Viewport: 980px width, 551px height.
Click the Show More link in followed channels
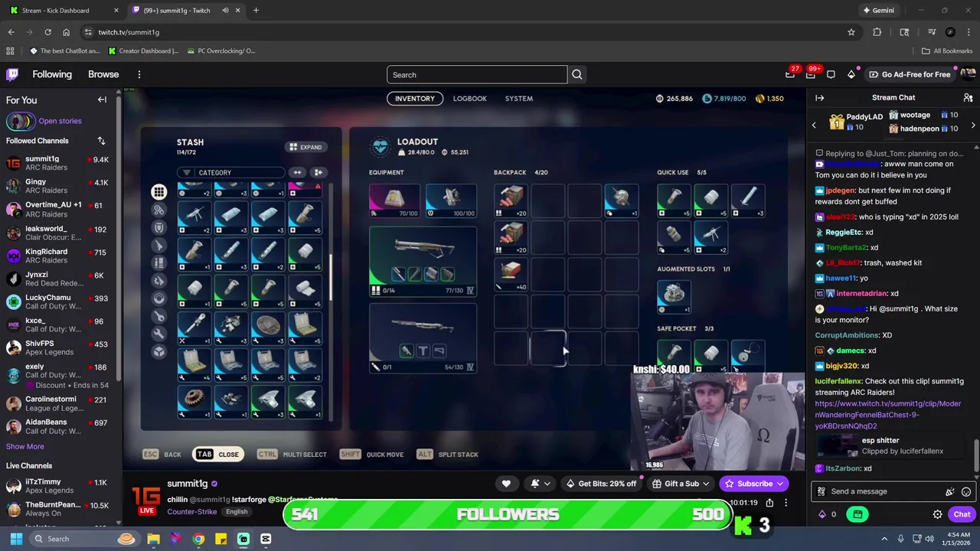tap(25, 446)
